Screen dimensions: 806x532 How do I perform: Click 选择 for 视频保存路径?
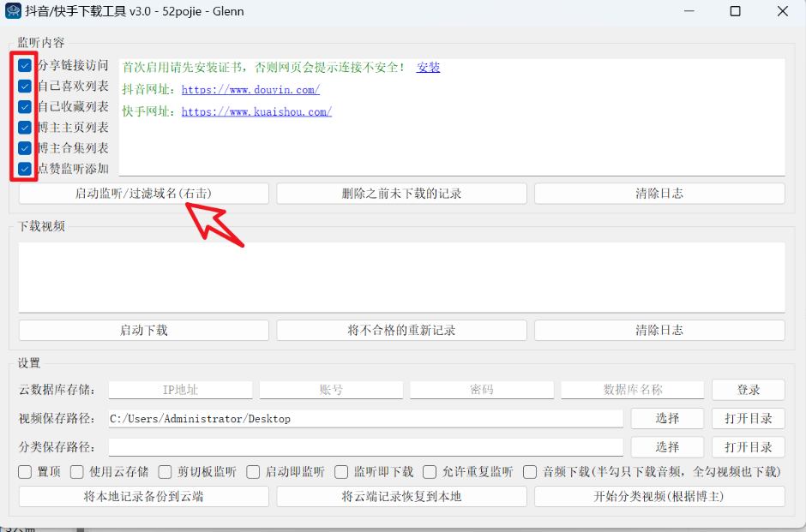click(667, 419)
